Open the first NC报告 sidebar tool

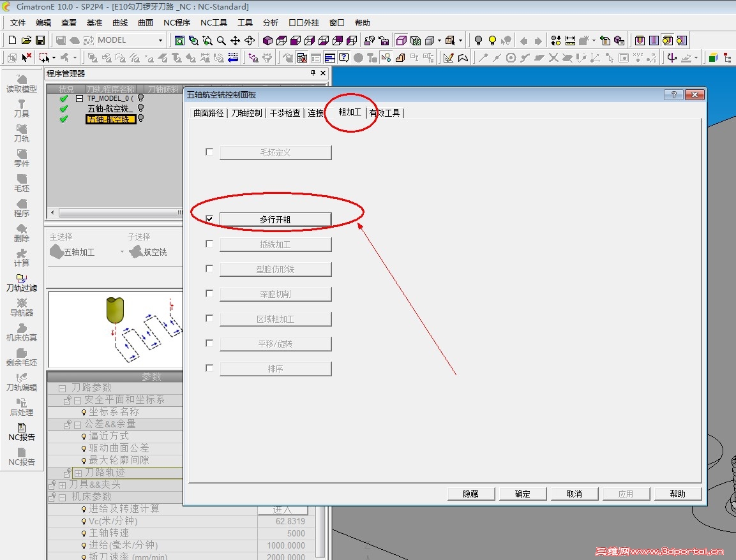[x=22, y=432]
